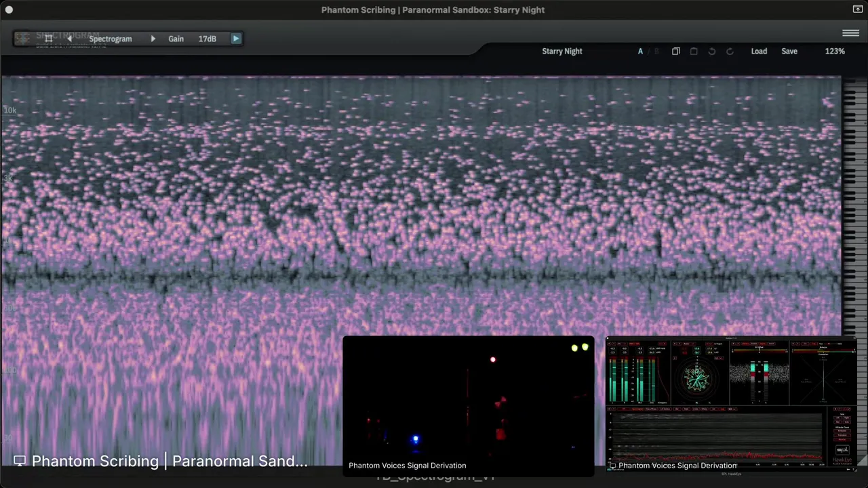Open the hamburger menu in top right

tap(850, 33)
